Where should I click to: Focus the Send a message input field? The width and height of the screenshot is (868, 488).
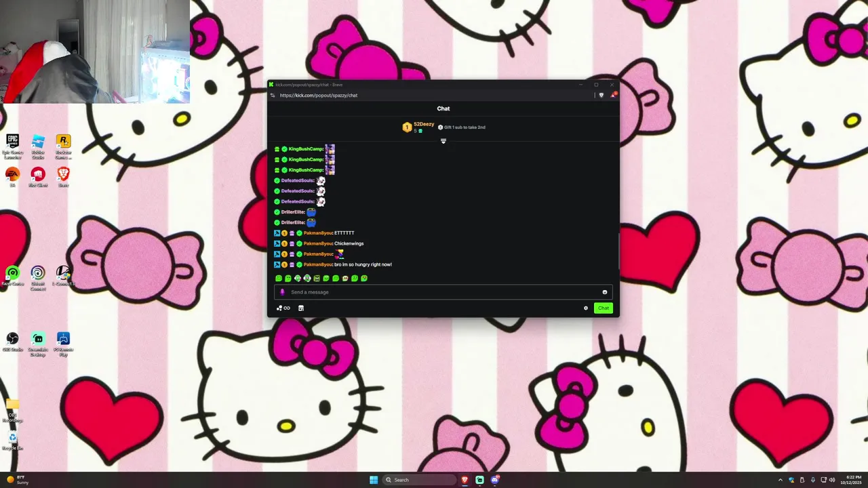point(443,292)
